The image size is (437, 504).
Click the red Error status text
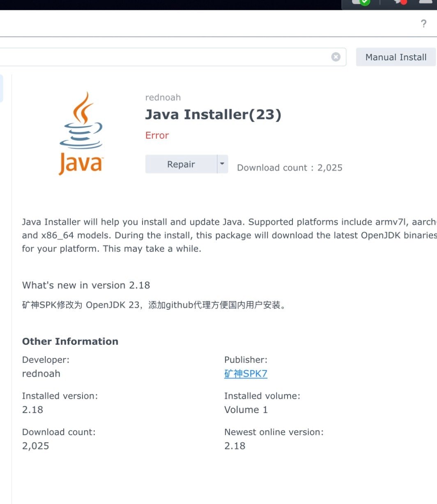click(157, 135)
